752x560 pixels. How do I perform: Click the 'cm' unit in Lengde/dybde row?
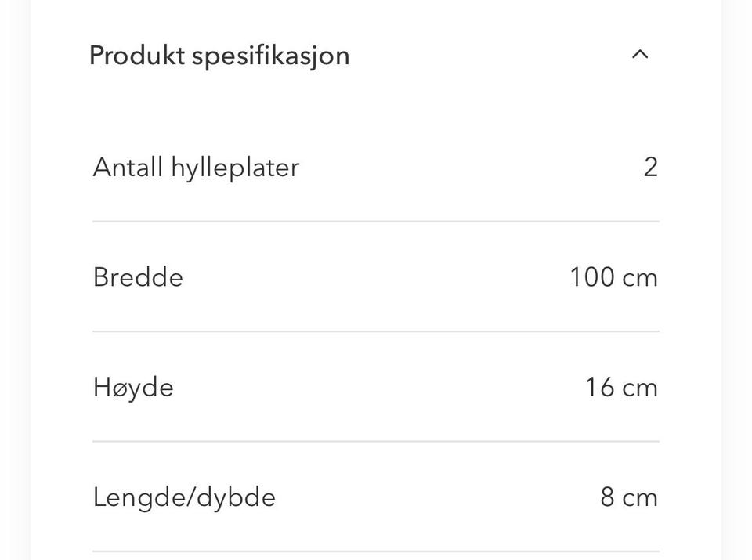click(x=640, y=498)
